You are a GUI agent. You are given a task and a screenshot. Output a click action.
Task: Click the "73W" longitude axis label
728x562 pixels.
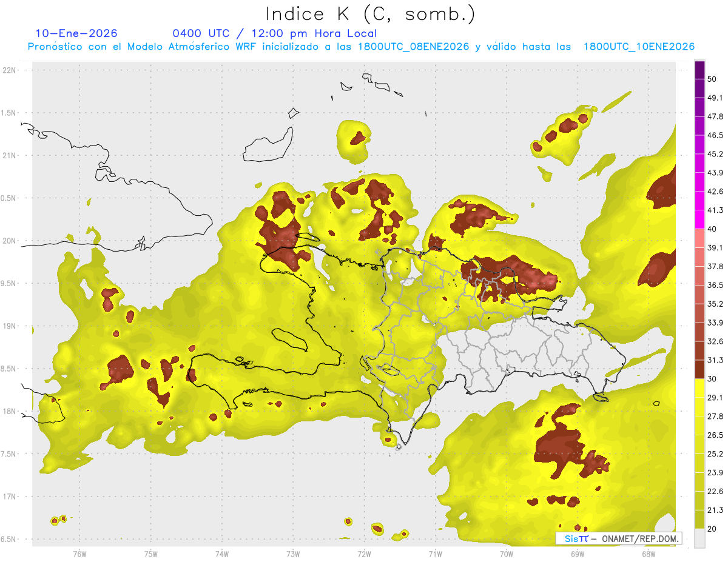point(293,554)
